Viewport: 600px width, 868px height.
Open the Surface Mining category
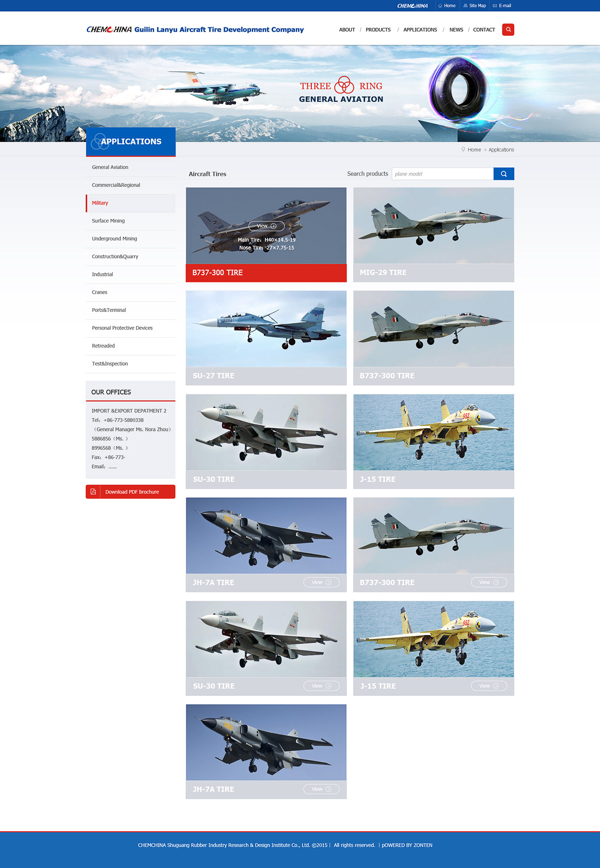tap(131, 221)
